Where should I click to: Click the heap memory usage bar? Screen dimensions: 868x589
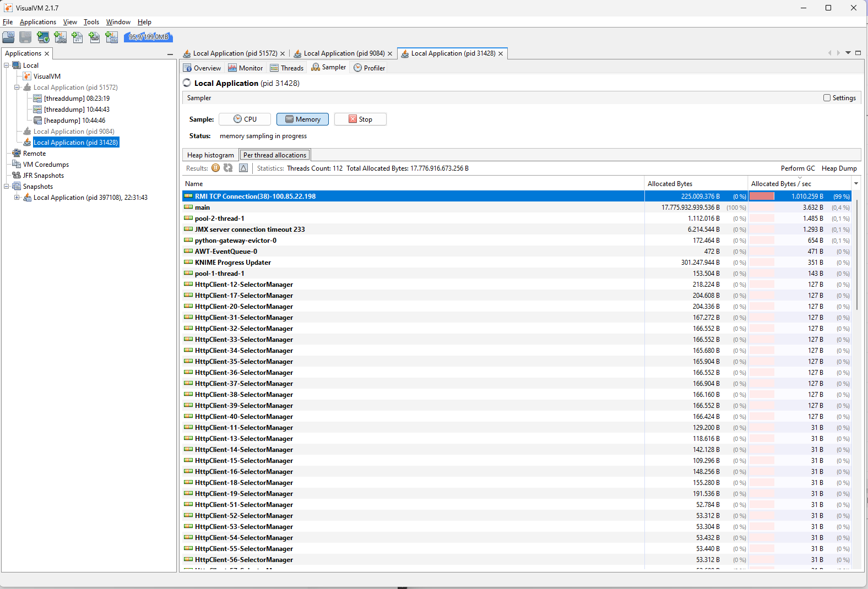click(149, 37)
